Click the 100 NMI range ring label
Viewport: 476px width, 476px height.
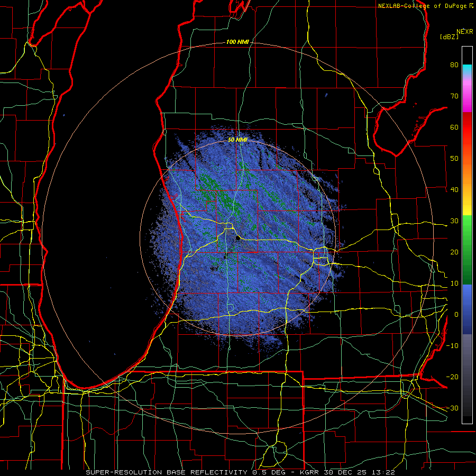coord(237,42)
